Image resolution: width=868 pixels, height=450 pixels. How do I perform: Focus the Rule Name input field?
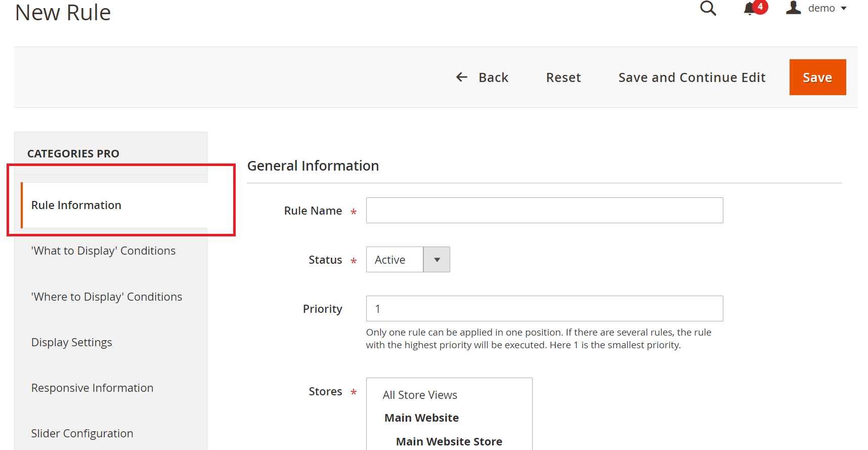544,211
